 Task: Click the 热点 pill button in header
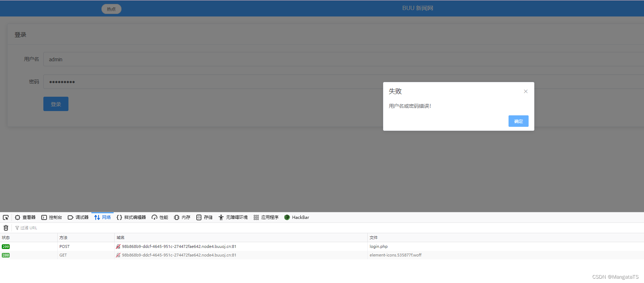pyautogui.click(x=111, y=9)
